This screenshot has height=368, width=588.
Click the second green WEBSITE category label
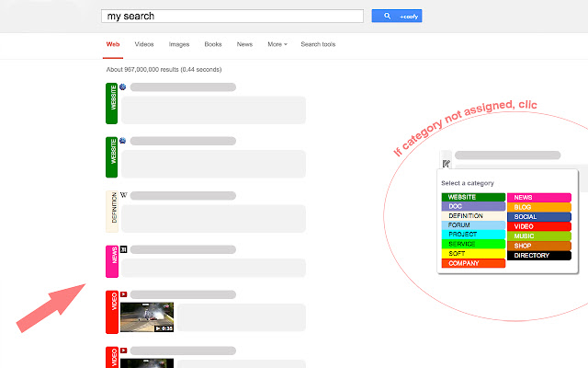click(x=112, y=157)
